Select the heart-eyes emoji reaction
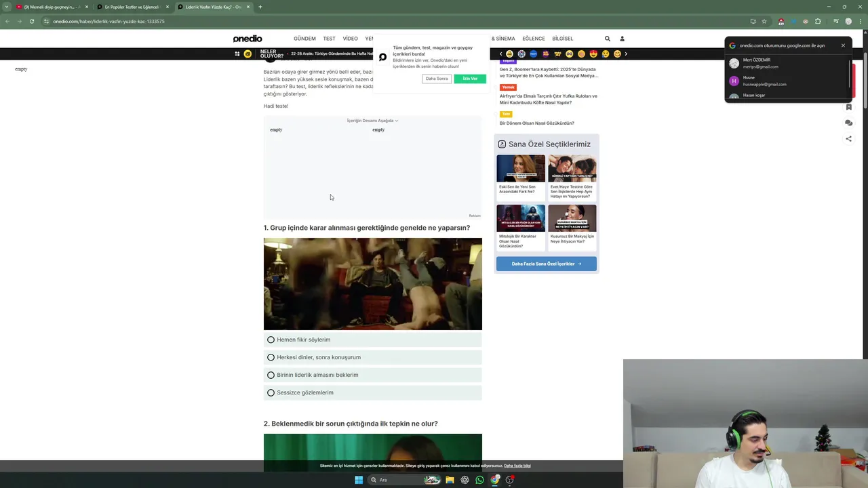 593,54
